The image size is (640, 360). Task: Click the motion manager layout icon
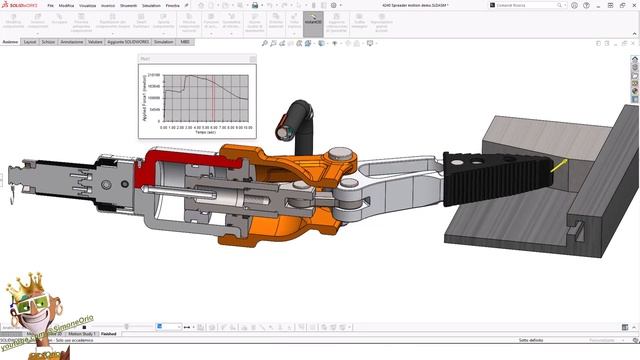[x=625, y=327]
